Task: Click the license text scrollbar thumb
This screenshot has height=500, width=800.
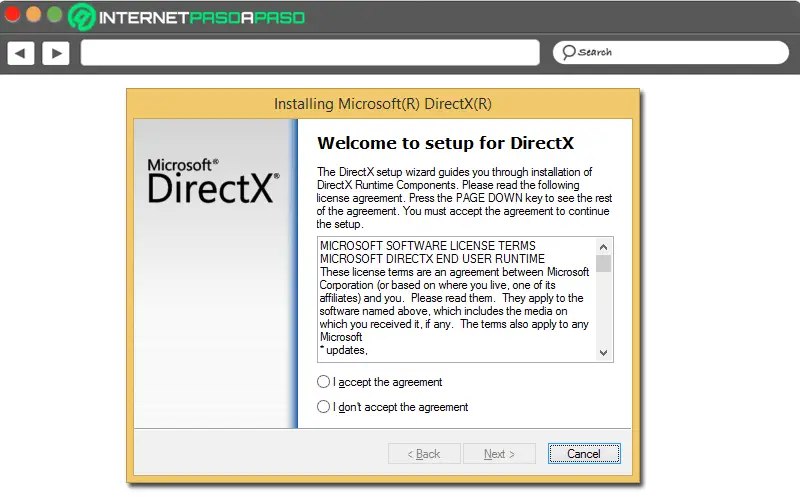Action: coord(604,263)
